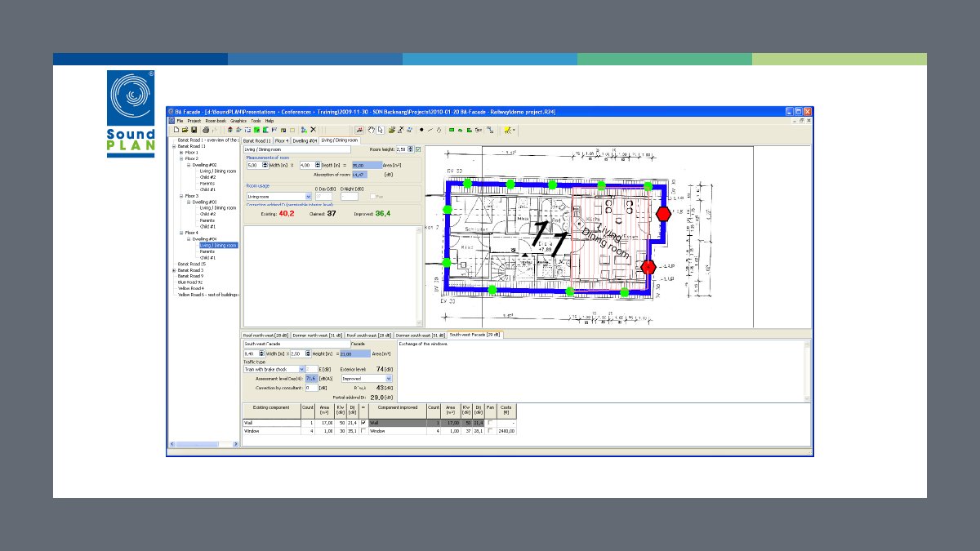
Task: Toggle the checkbox next to Room height
Action: click(x=418, y=149)
